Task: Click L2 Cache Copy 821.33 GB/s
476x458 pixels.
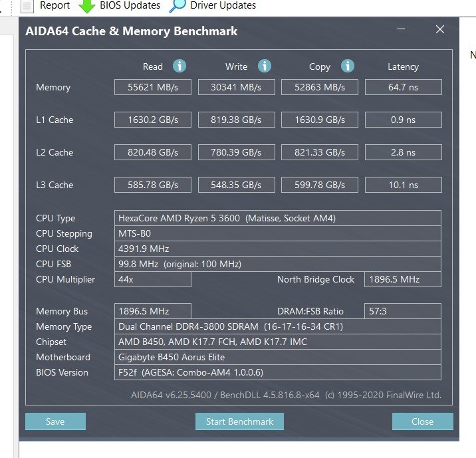Action: coord(320,152)
